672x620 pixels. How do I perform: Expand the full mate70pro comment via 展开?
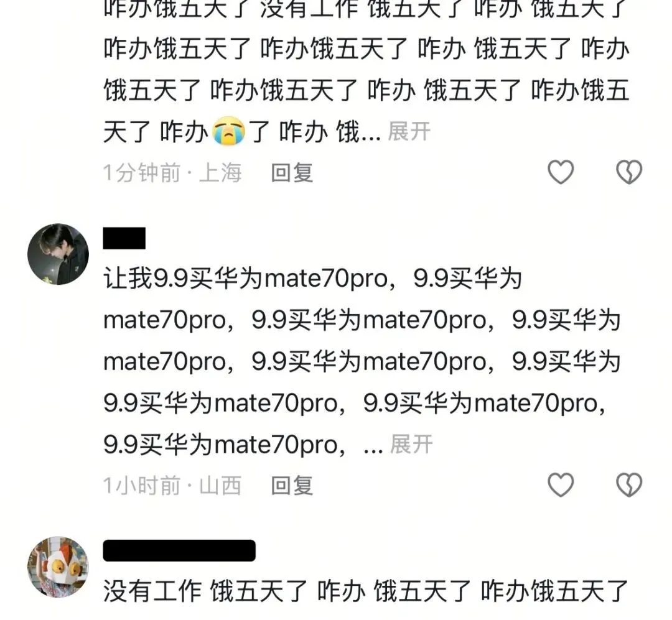tap(411, 444)
